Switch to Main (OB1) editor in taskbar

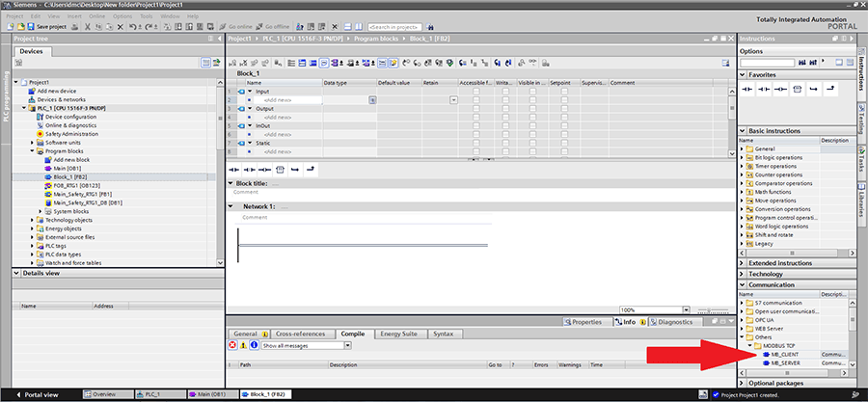coord(212,394)
